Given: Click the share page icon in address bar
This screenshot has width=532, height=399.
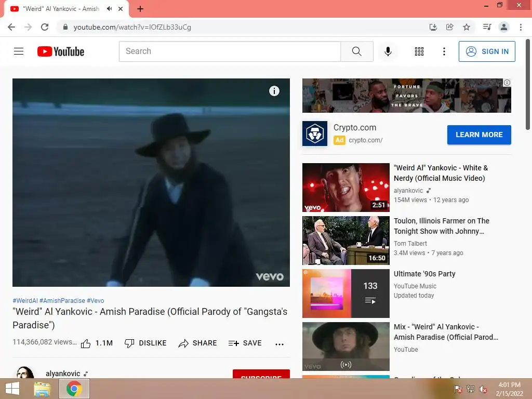Looking at the screenshot, I should (449, 27).
